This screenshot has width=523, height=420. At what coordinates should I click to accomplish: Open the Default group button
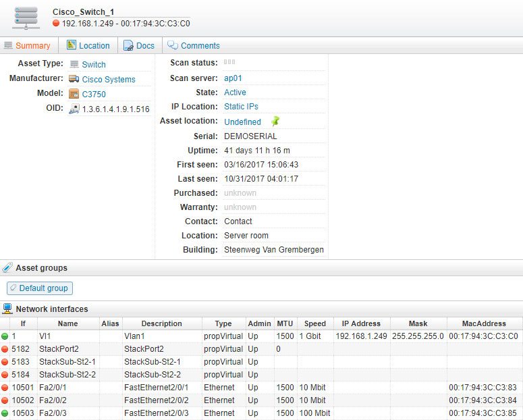[40, 288]
